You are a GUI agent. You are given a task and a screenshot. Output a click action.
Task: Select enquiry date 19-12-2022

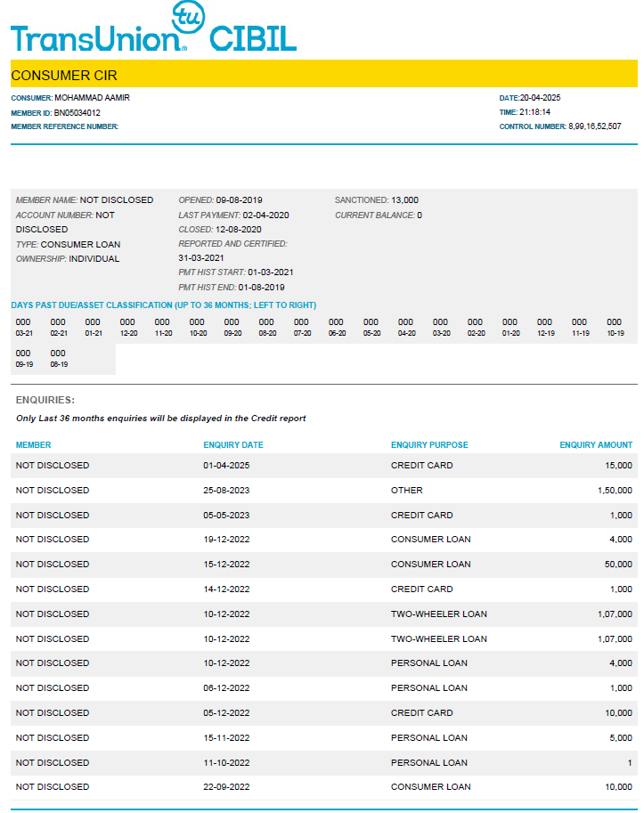[x=226, y=540]
